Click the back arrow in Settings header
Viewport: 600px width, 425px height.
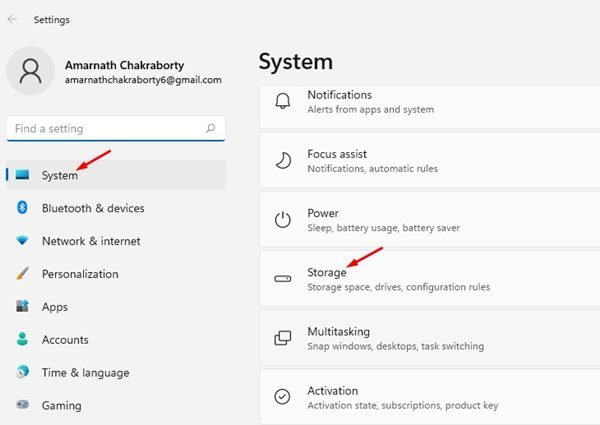point(12,19)
